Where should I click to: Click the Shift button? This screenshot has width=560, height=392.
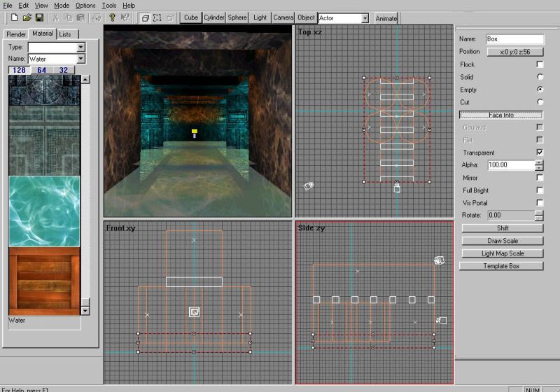[503, 228]
